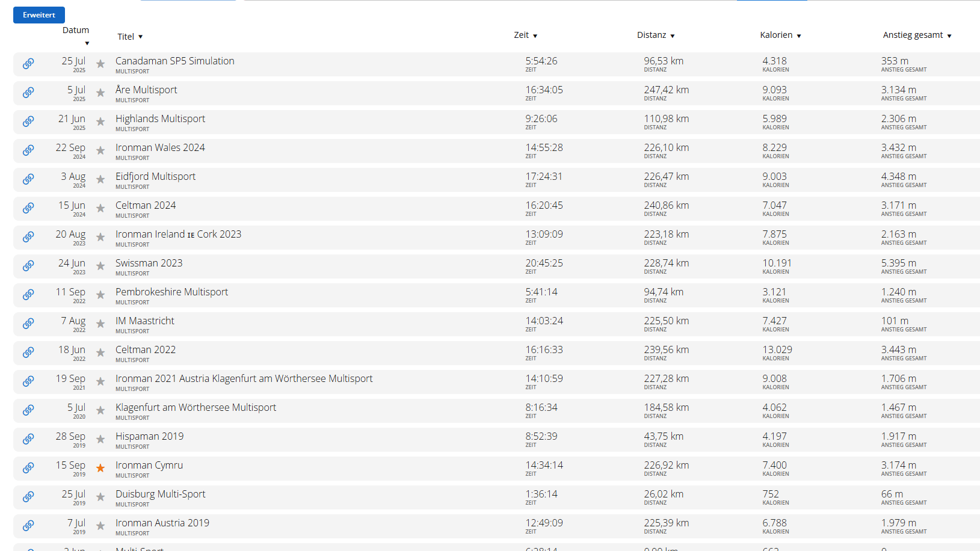Unfavorite the Ironman Cymru activity star

coord(100,468)
